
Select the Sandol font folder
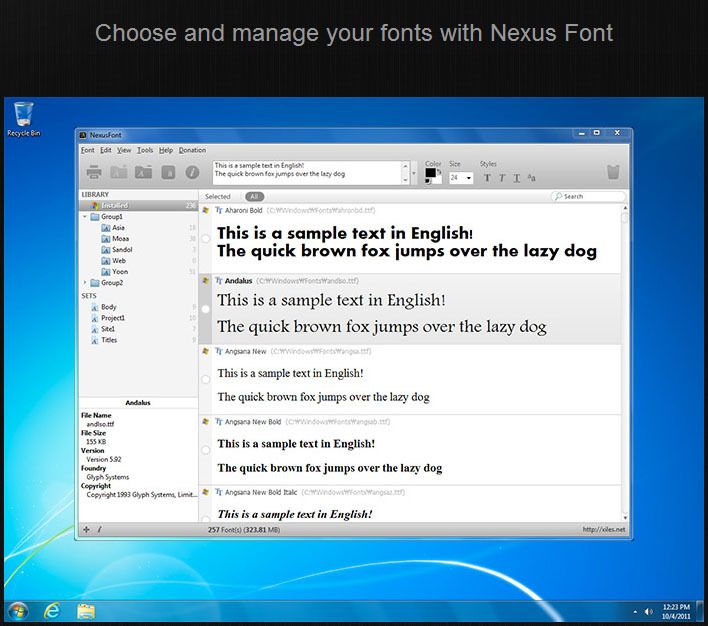[117, 249]
